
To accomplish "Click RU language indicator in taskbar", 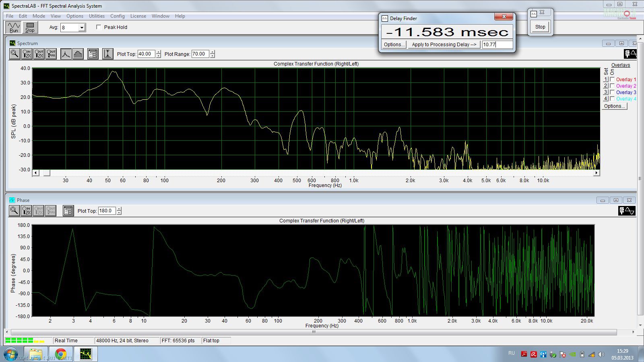I will [512, 353].
